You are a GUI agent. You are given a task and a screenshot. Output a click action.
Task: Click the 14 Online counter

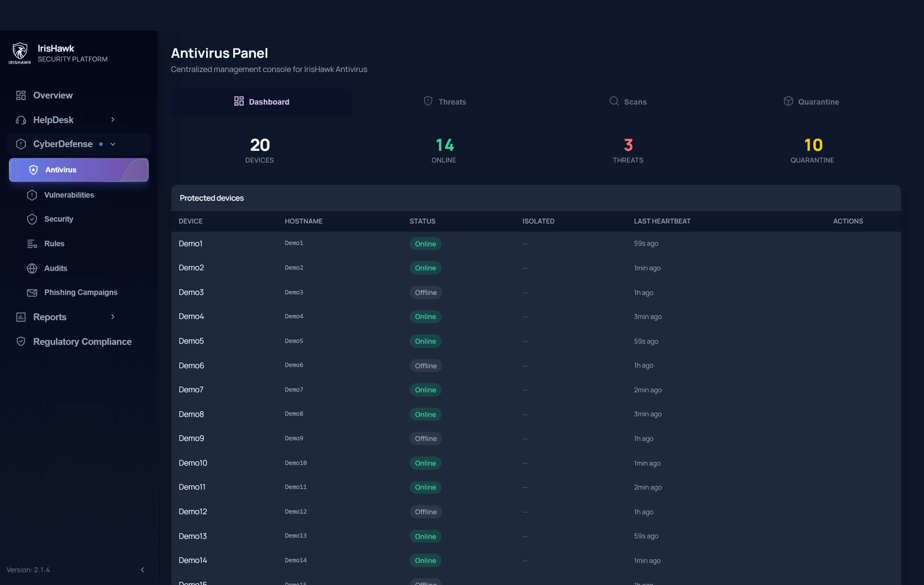(x=444, y=150)
